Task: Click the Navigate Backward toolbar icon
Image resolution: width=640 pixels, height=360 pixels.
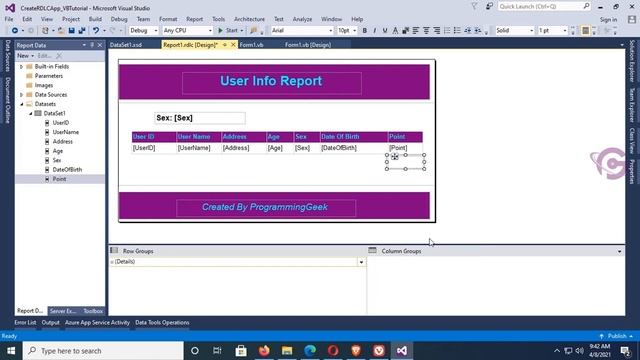Action: click(x=15, y=31)
